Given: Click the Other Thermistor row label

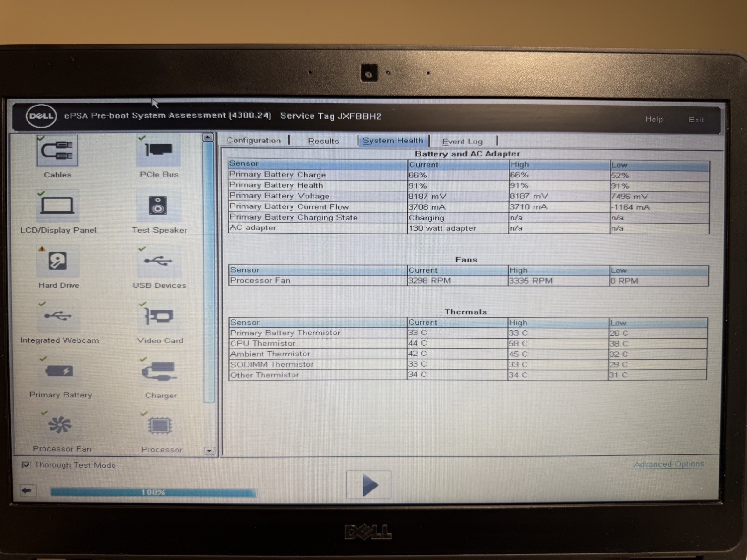Looking at the screenshot, I should [264, 375].
